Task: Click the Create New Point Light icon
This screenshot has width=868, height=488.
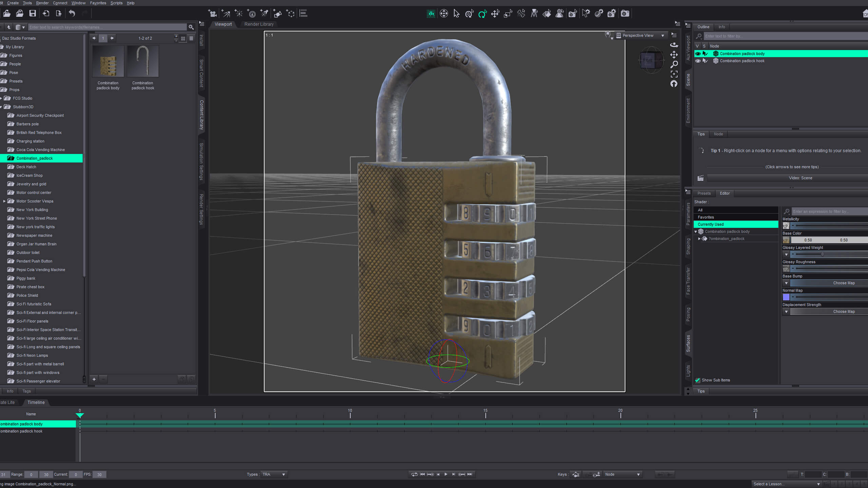Action: (x=239, y=14)
